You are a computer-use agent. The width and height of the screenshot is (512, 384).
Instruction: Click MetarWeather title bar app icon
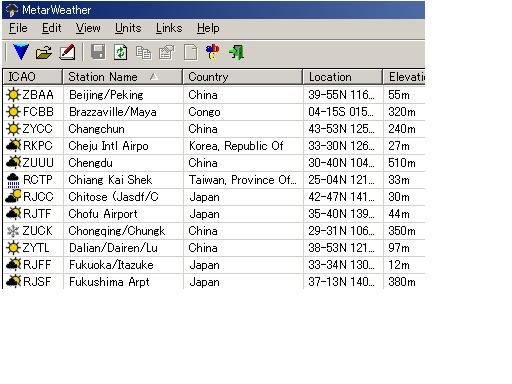pyautogui.click(x=12, y=10)
